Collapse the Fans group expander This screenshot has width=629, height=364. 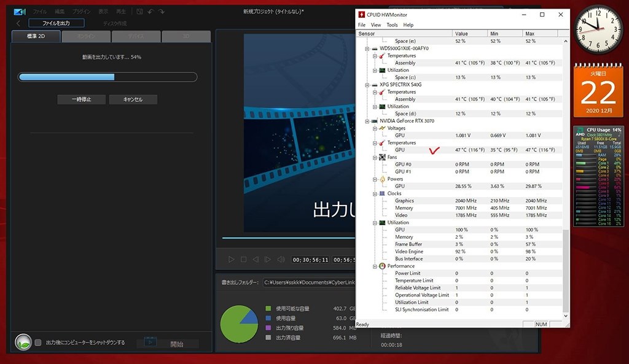(x=375, y=157)
